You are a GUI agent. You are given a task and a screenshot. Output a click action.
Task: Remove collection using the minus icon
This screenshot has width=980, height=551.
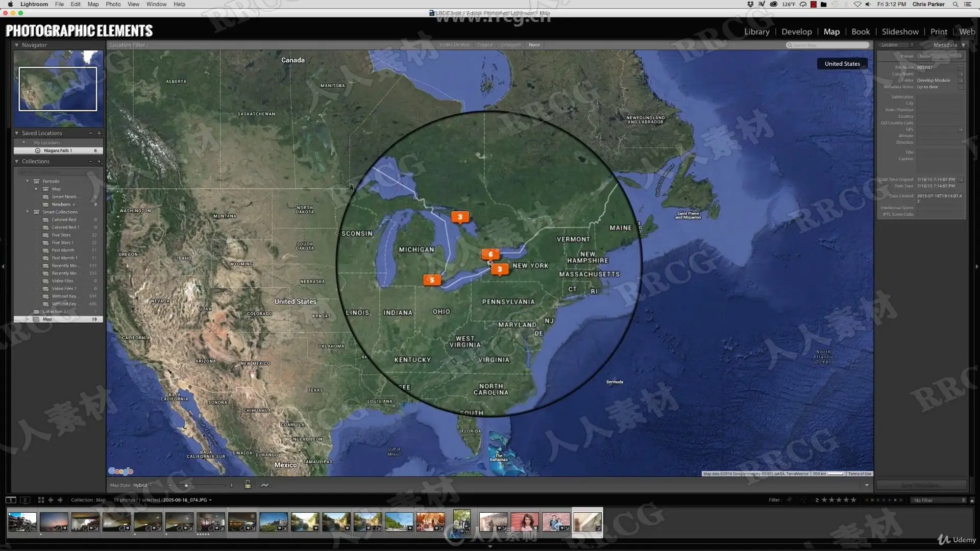coord(90,161)
